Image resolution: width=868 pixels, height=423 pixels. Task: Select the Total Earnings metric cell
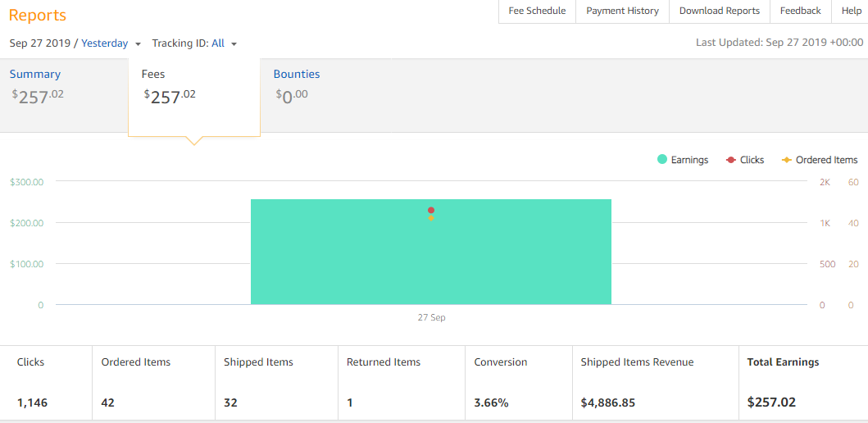pyautogui.click(x=802, y=382)
